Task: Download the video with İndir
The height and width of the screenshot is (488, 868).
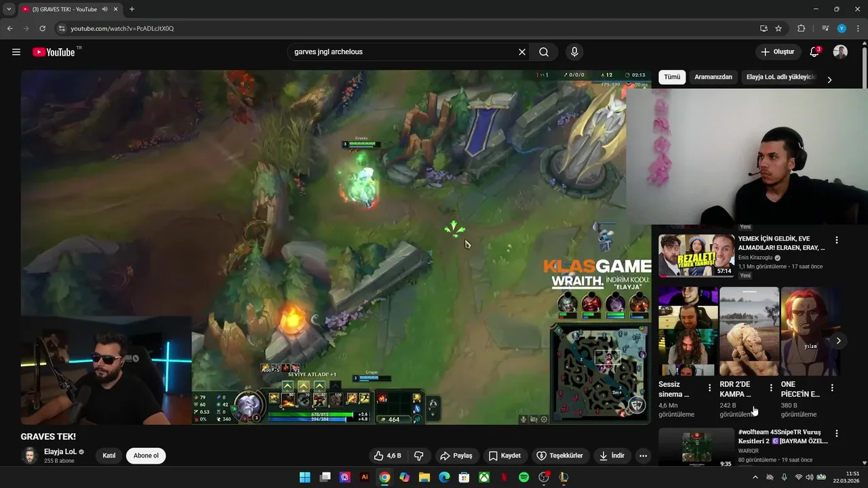Action: (611, 456)
